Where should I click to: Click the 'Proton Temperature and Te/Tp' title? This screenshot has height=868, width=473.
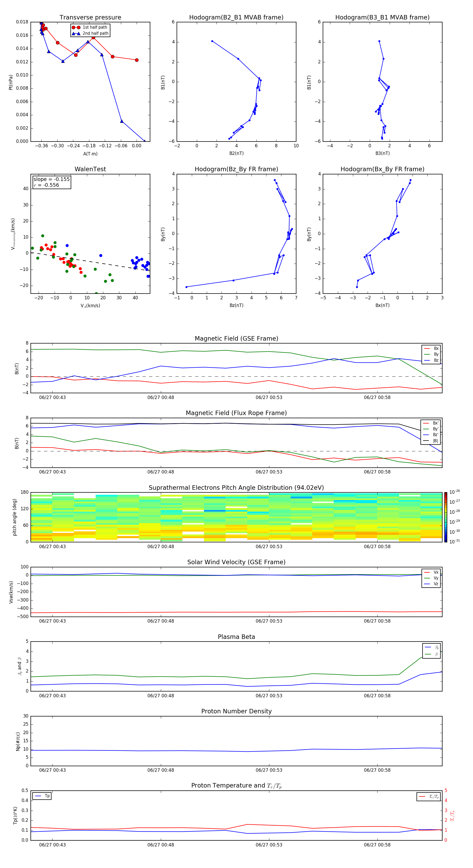[236, 786]
